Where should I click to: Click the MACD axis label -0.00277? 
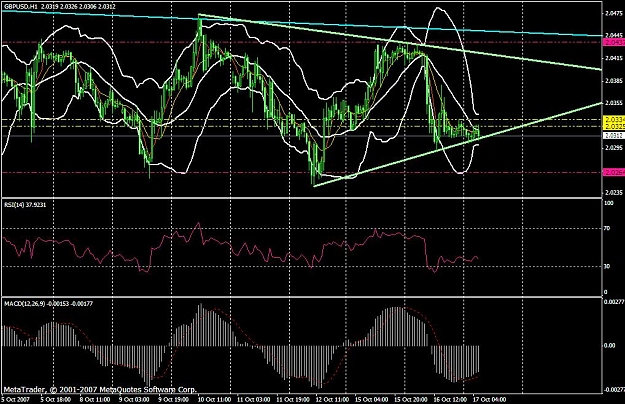coord(613,390)
